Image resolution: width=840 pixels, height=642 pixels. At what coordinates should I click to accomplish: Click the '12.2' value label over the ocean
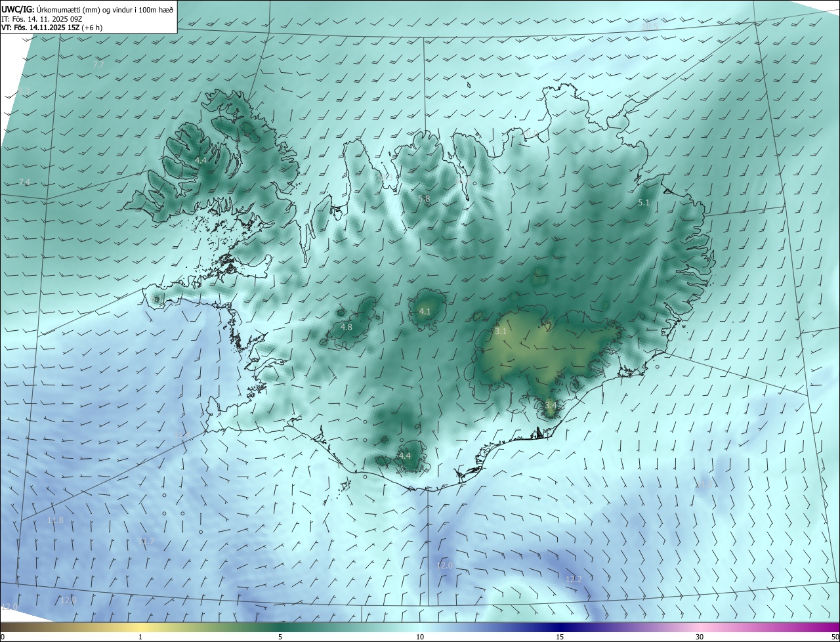pyautogui.click(x=574, y=579)
